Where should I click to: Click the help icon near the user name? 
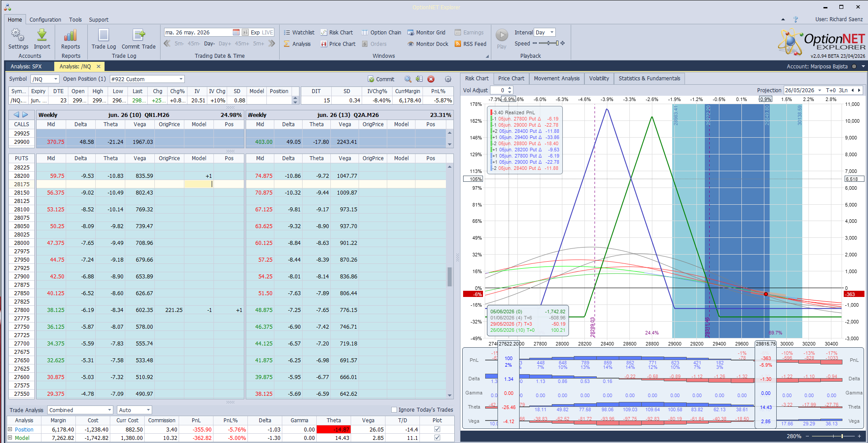click(x=796, y=19)
